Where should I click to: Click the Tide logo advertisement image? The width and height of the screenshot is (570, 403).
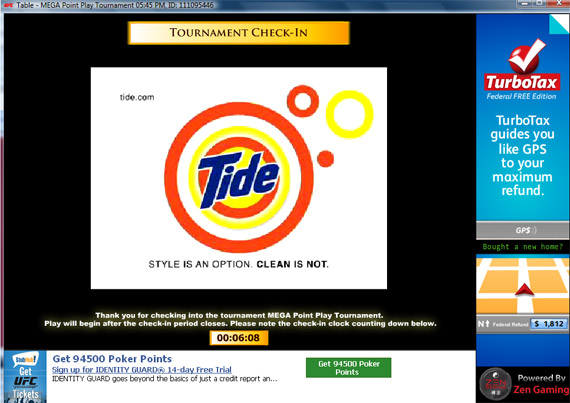click(239, 177)
